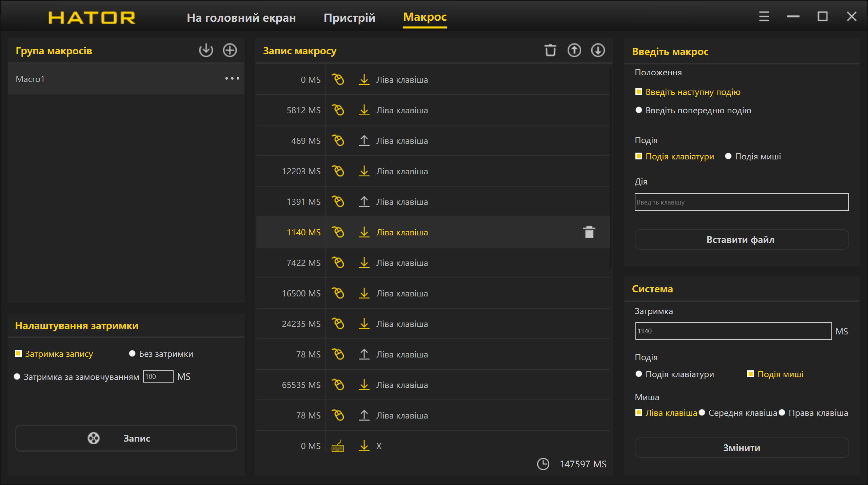
Task: Open 'На головний екран' tab
Action: point(241,18)
